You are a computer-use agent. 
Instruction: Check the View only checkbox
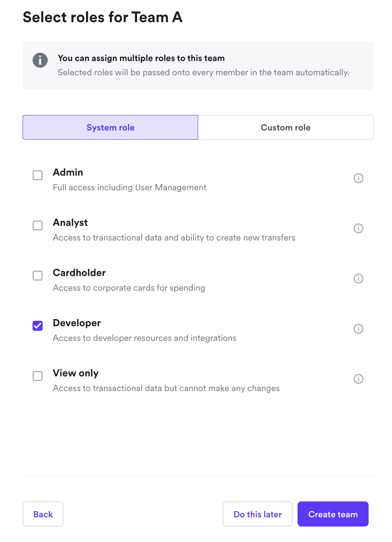click(x=38, y=376)
